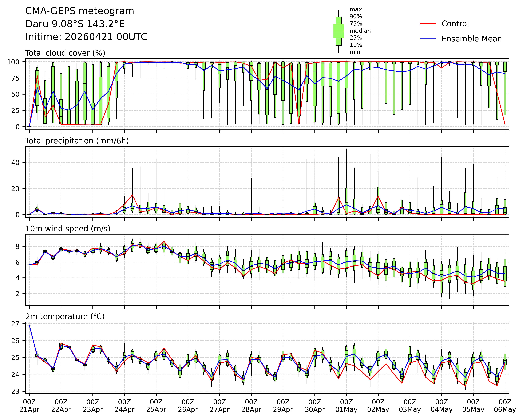Click the red Control legend line
The image size is (523, 420).
pos(428,24)
